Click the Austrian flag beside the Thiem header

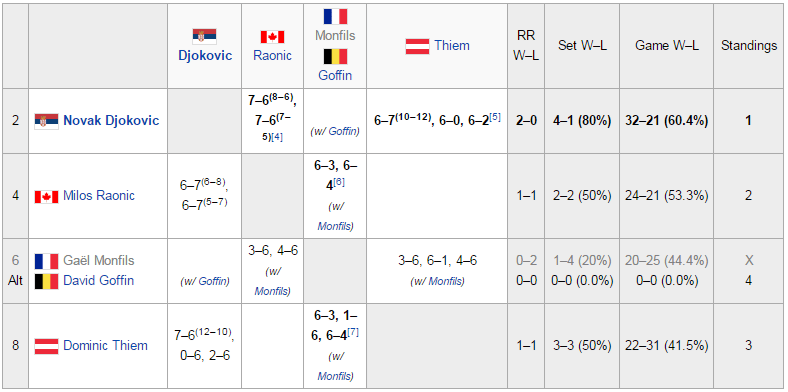pos(417,46)
